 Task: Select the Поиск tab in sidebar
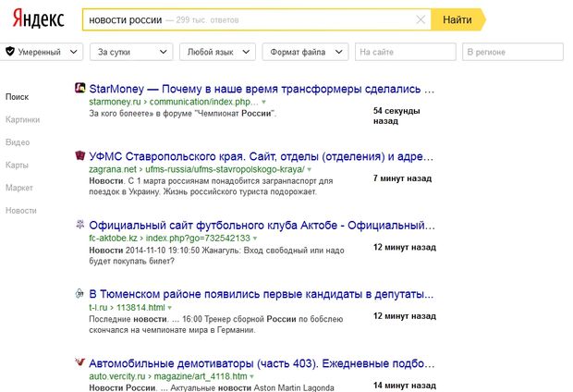coord(17,97)
